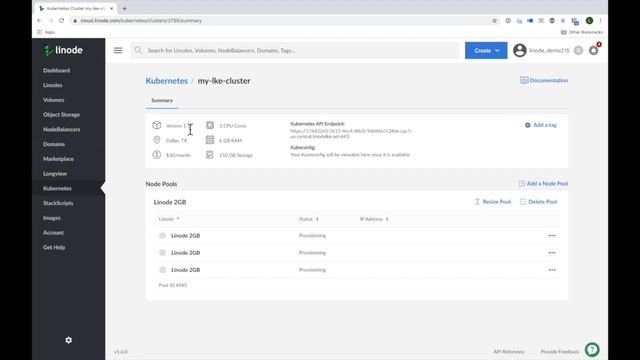
Task: Open Images in sidebar
Action: click(x=51, y=218)
